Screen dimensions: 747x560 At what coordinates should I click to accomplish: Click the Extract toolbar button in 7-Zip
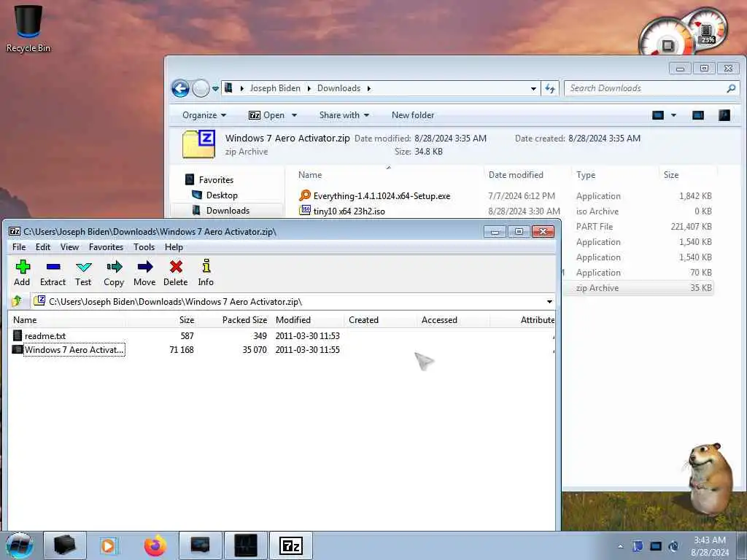point(53,273)
